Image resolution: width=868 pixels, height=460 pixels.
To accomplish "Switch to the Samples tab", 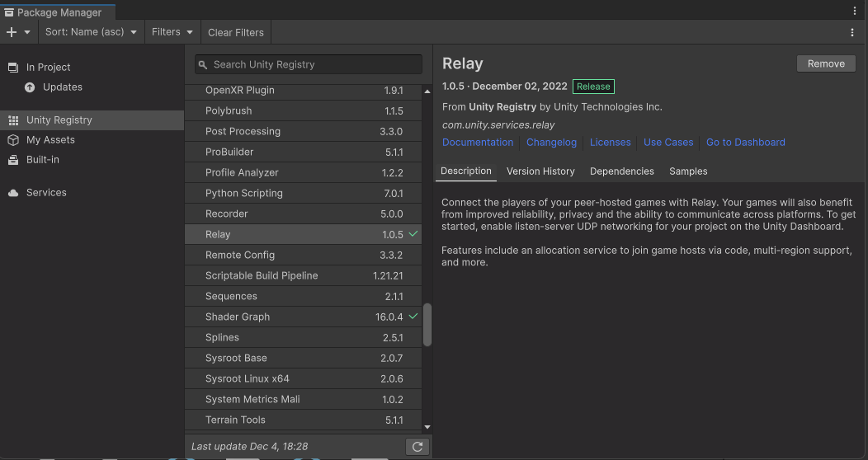I will pyautogui.click(x=688, y=171).
